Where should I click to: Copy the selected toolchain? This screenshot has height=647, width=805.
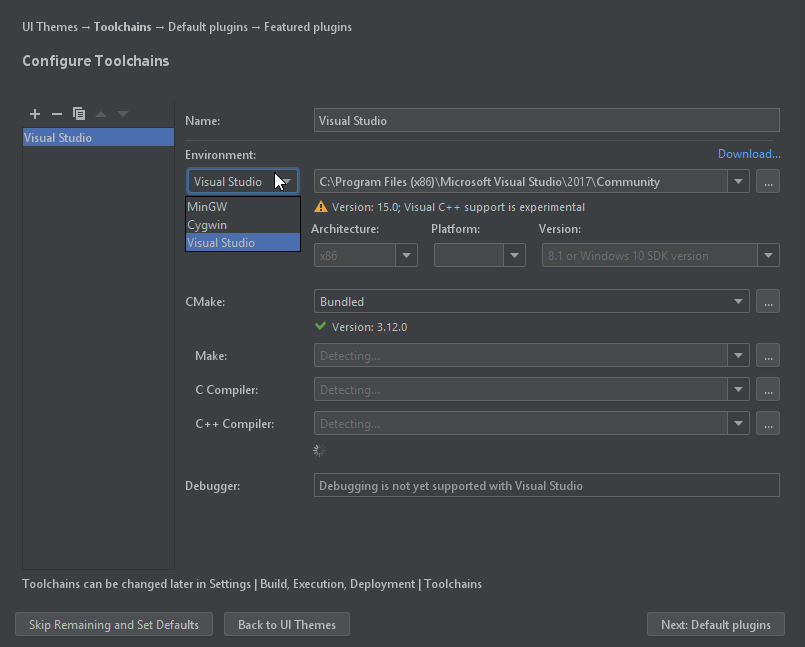point(79,113)
